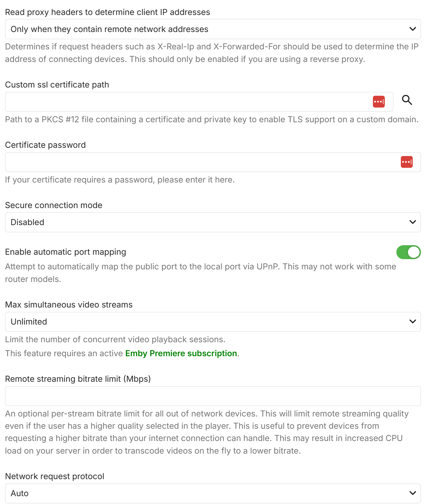Viewport: 425px width, 504px height.
Task: Click the "Remote streaming bitrate limit (Mbps)" label
Action: click(78, 379)
